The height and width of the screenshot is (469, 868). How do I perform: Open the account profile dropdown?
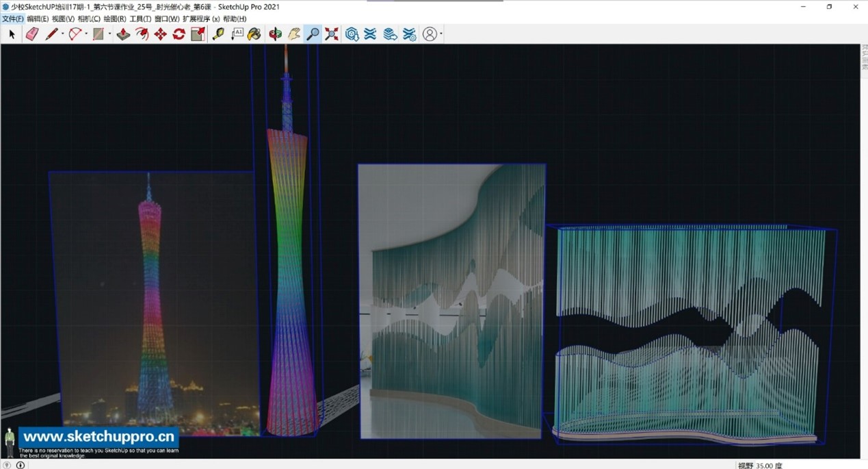[x=432, y=34]
